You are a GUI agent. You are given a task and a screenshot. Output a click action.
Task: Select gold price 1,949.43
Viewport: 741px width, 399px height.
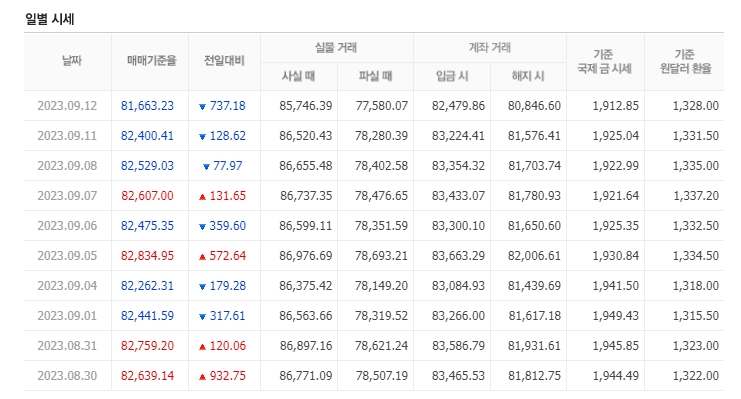pyautogui.click(x=616, y=316)
